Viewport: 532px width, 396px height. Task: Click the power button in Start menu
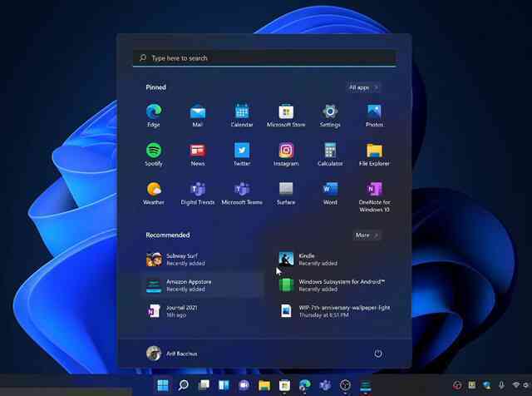pyautogui.click(x=378, y=354)
